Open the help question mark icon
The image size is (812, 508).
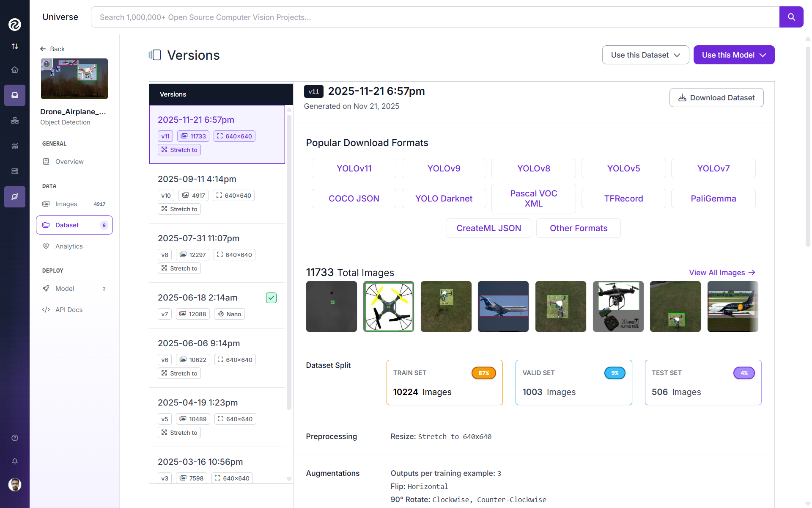[x=15, y=438]
